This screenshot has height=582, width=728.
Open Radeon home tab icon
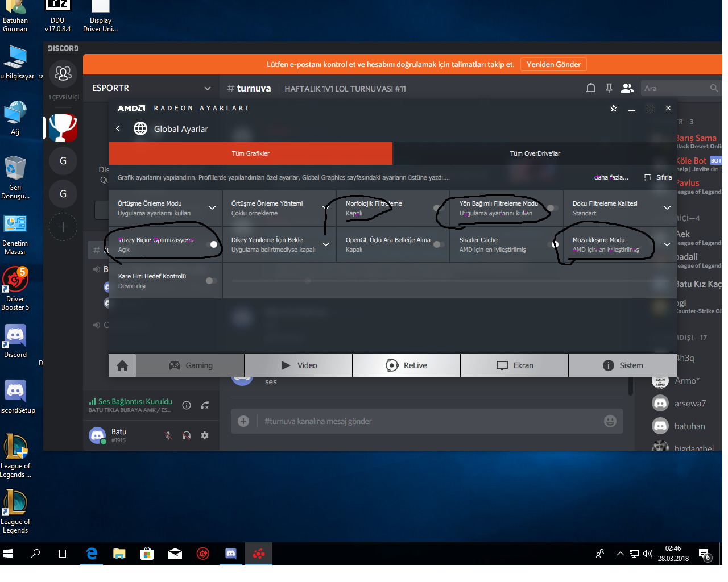(x=122, y=365)
